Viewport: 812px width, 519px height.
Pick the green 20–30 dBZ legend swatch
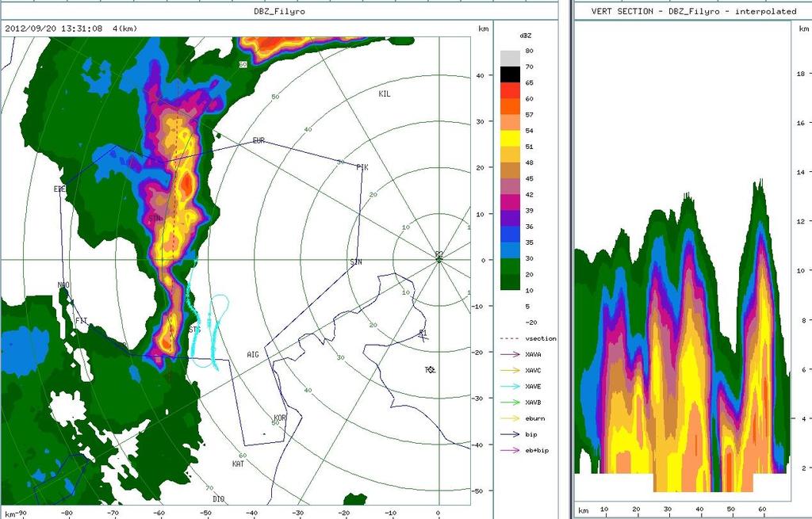tap(510, 266)
